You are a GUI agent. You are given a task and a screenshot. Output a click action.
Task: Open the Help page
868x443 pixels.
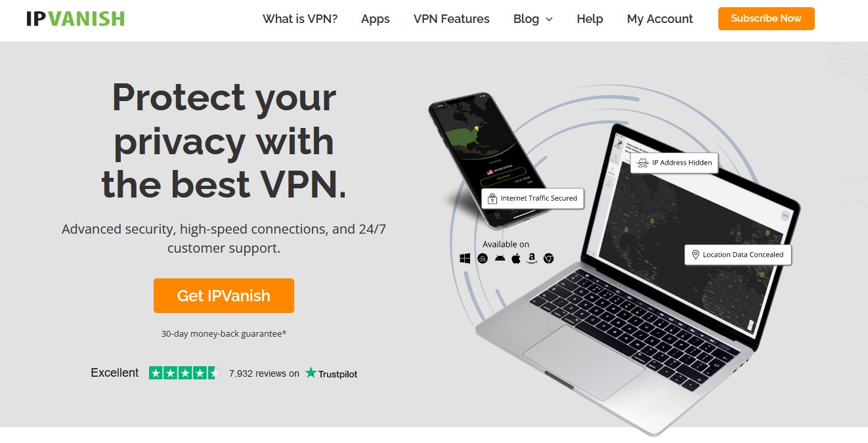click(x=590, y=19)
